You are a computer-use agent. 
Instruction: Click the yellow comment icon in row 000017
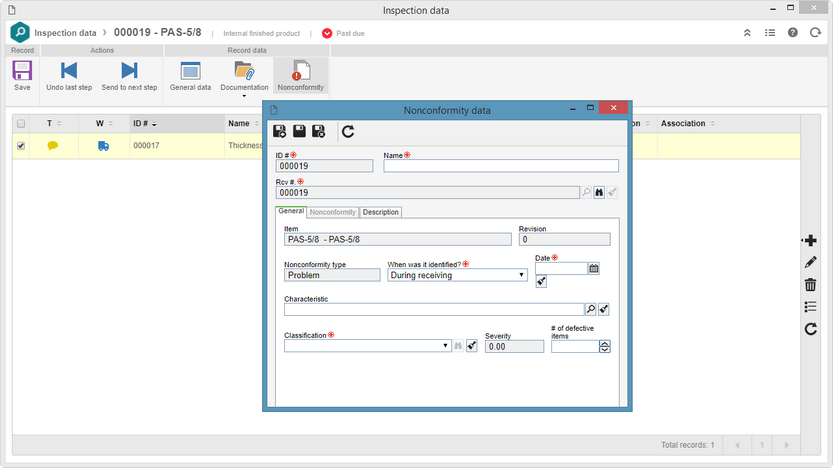(53, 146)
